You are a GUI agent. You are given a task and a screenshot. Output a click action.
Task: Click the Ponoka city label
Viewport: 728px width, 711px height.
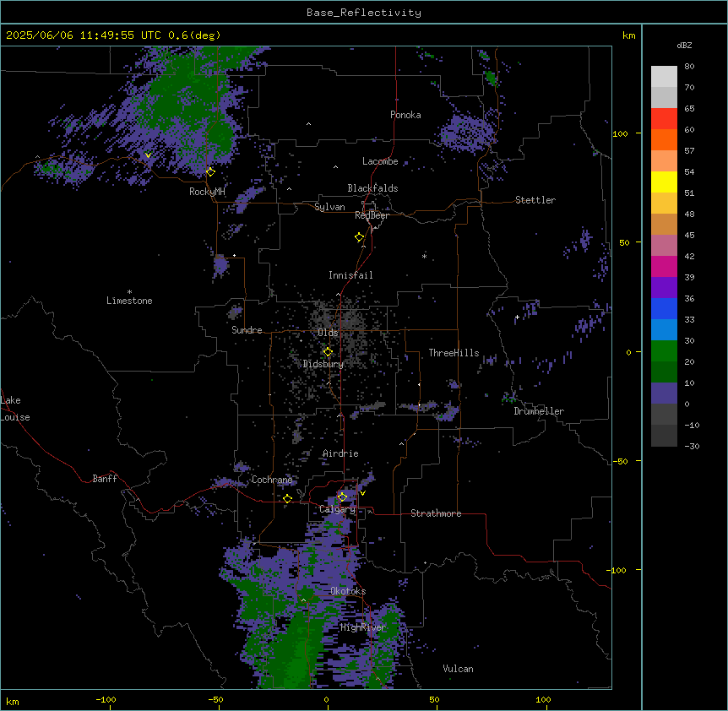coord(405,115)
